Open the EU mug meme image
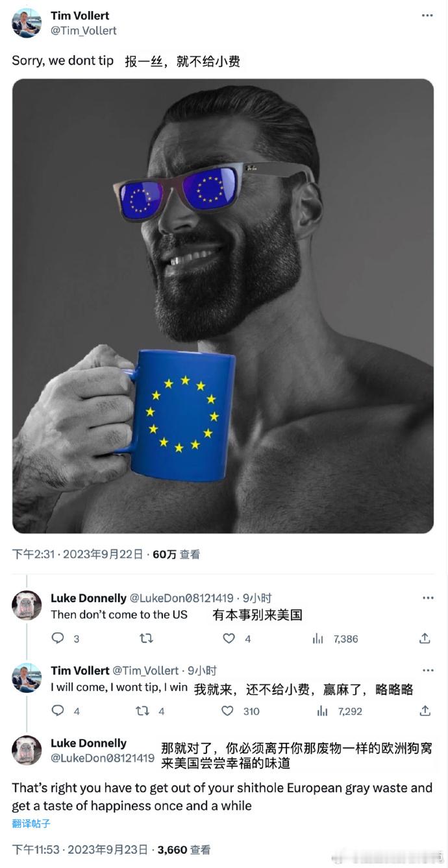This screenshot has width=448, height=868. [x=223, y=306]
